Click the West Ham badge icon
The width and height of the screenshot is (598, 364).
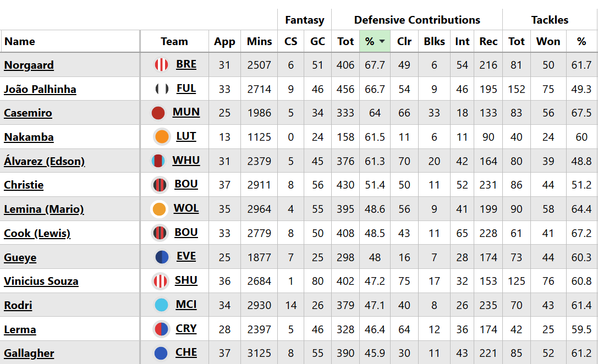tap(158, 161)
